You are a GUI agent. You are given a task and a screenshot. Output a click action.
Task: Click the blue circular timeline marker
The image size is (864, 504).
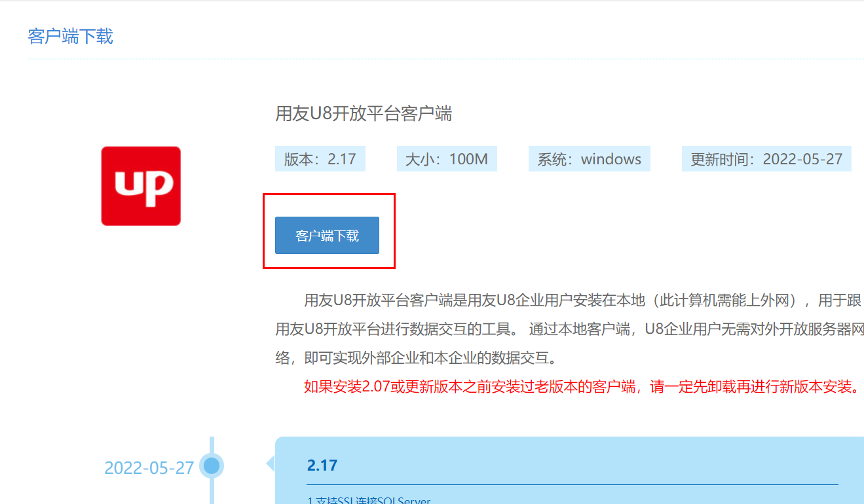point(211,466)
